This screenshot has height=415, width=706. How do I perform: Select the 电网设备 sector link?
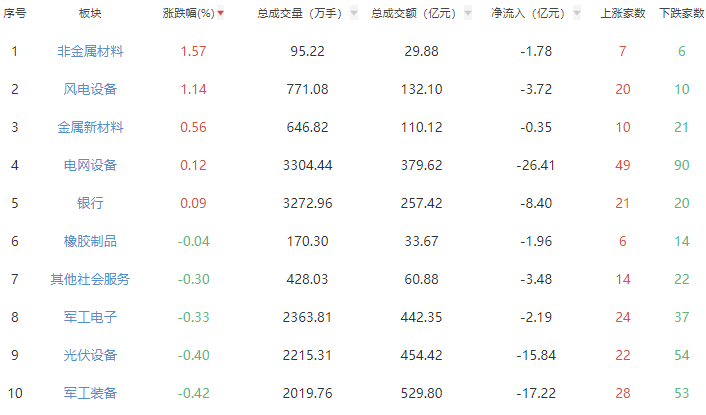(x=90, y=165)
